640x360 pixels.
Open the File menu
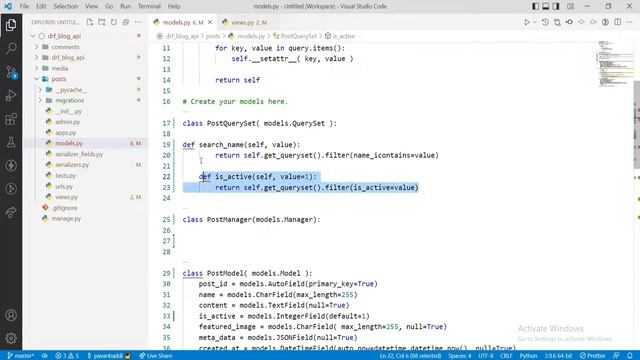[x=24, y=6]
